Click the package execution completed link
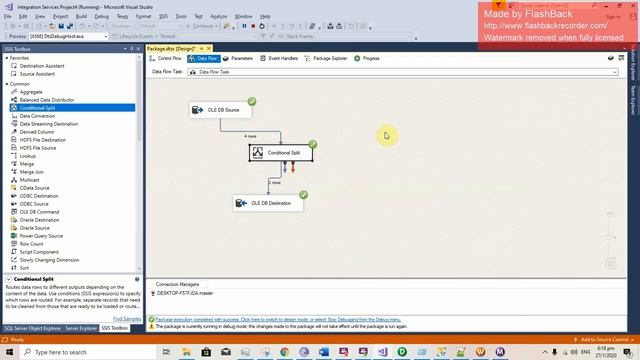The image size is (640, 360). click(278, 320)
